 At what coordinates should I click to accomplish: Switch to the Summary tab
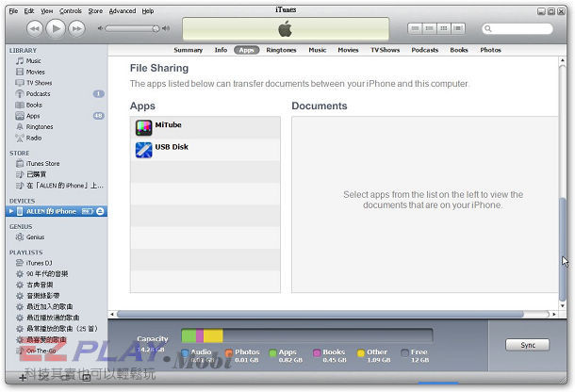point(189,50)
